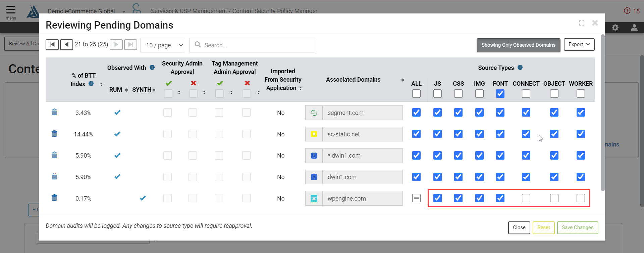Viewport: 644px width, 253px height.
Task: Click the Reset button
Action: coord(543,227)
